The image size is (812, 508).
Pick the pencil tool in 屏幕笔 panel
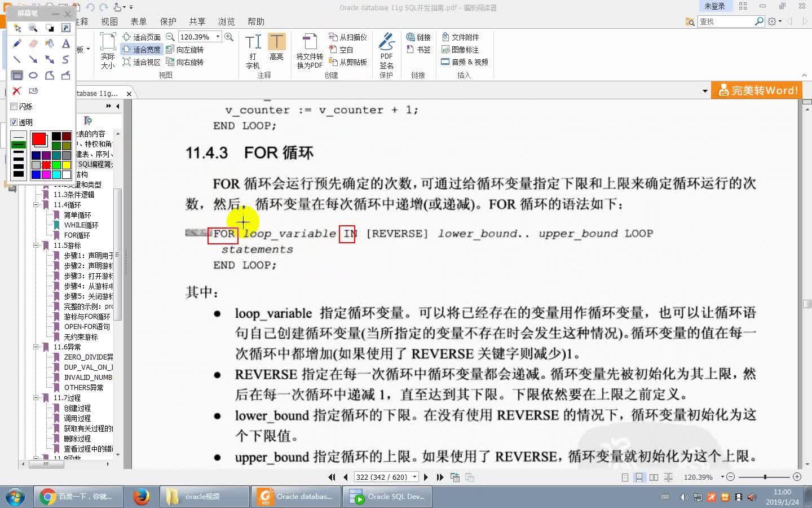[17, 43]
